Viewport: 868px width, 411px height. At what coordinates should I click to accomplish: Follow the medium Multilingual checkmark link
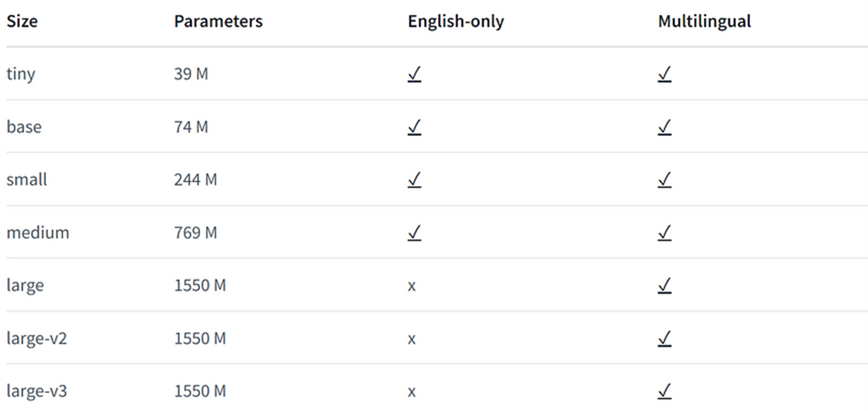point(664,232)
